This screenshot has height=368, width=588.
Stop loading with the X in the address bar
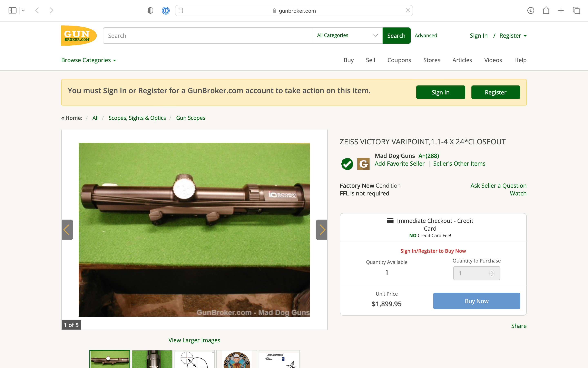pyautogui.click(x=408, y=10)
